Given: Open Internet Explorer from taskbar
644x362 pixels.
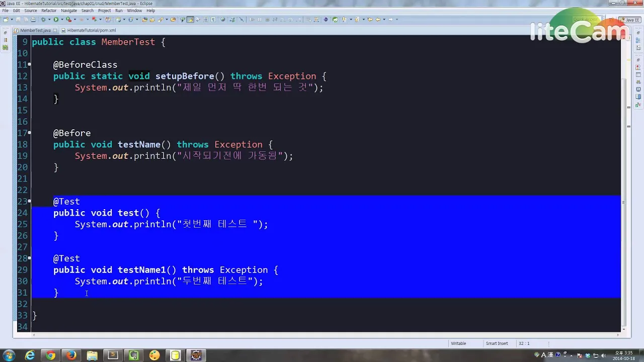Looking at the screenshot, I should coord(30,355).
